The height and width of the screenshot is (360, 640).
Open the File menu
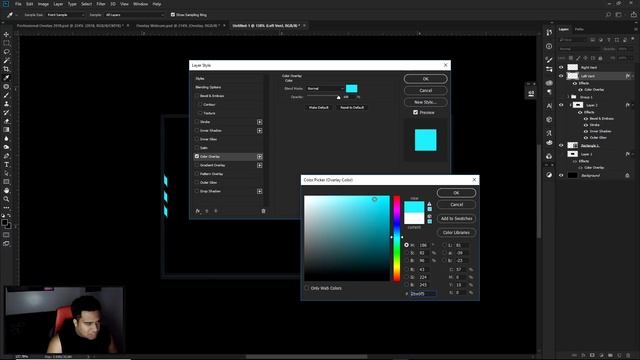pyautogui.click(x=18, y=4)
